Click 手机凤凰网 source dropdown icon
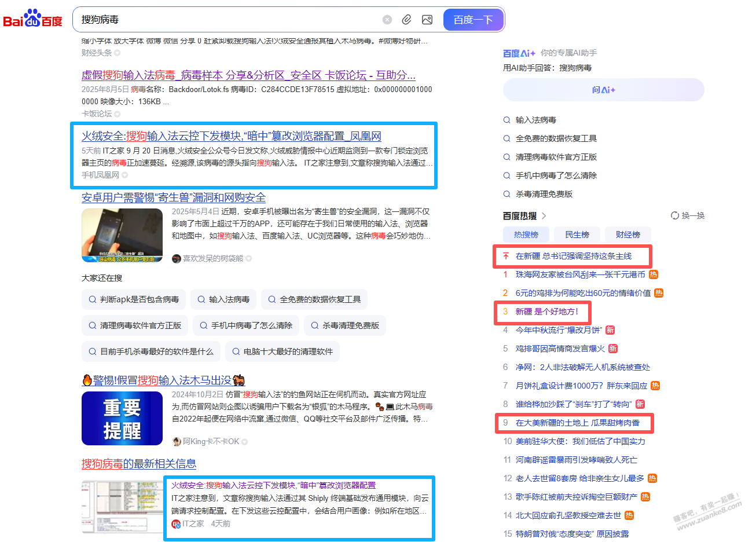The height and width of the screenshot is (542, 756). pos(125,175)
